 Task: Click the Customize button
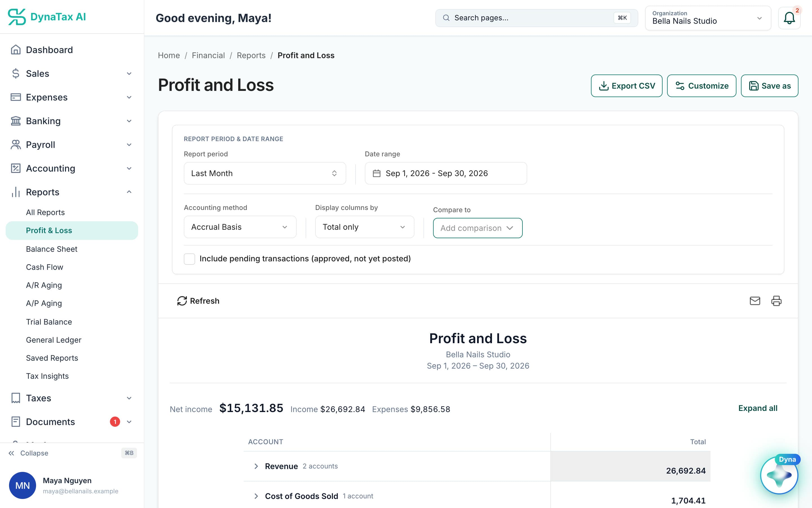[701, 86]
